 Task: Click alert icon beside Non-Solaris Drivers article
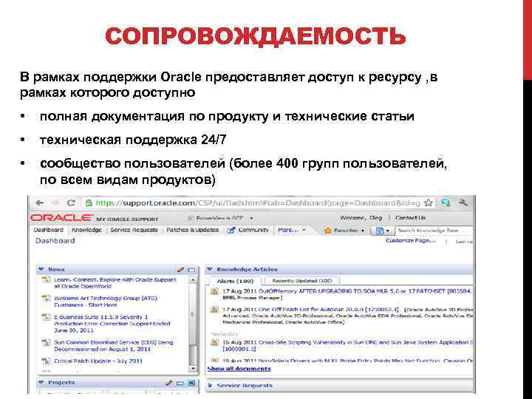coord(214,361)
